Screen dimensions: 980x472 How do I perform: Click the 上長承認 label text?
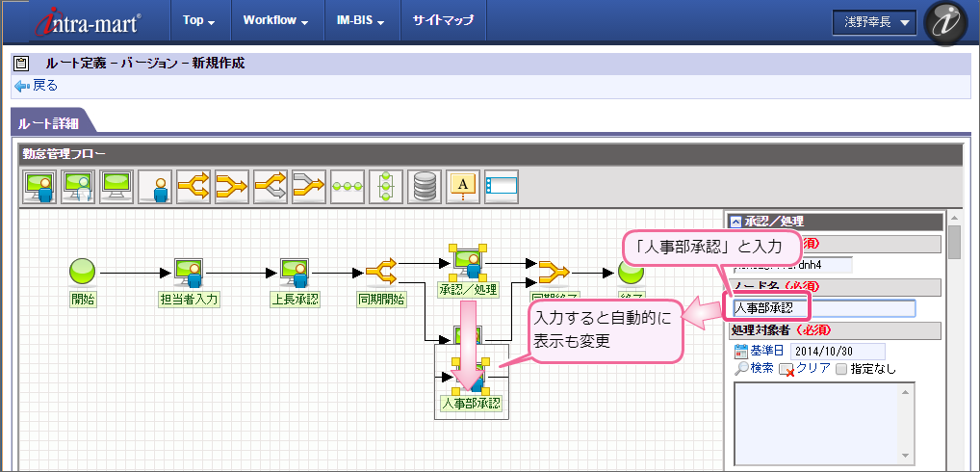point(295,299)
